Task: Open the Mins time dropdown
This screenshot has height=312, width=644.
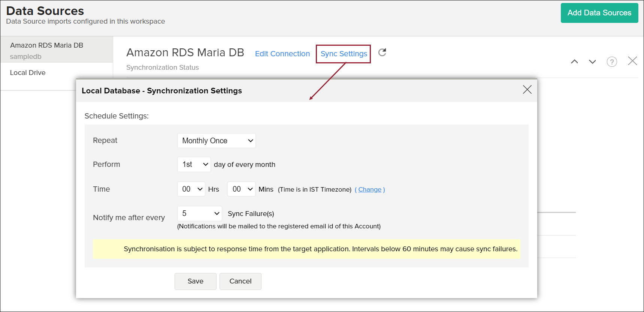Action: coord(241,189)
